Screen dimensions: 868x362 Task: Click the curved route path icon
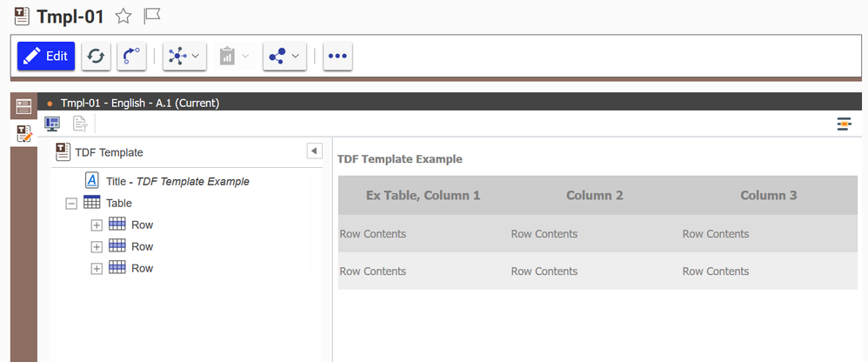pos(131,56)
